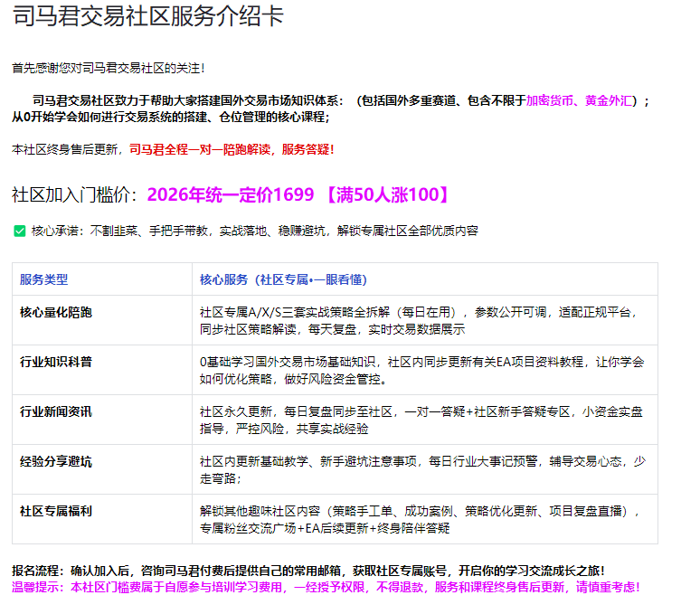Screen dimensions: 700x614
Task: Click the sentence starting 从0开始学会如何进行交易系统
Action: click(x=171, y=117)
